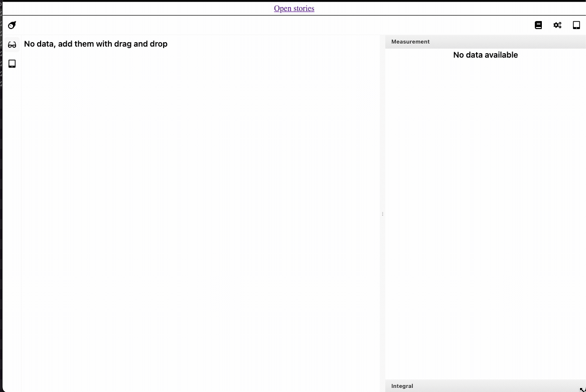Click the panel resize divider between panes

point(382,214)
